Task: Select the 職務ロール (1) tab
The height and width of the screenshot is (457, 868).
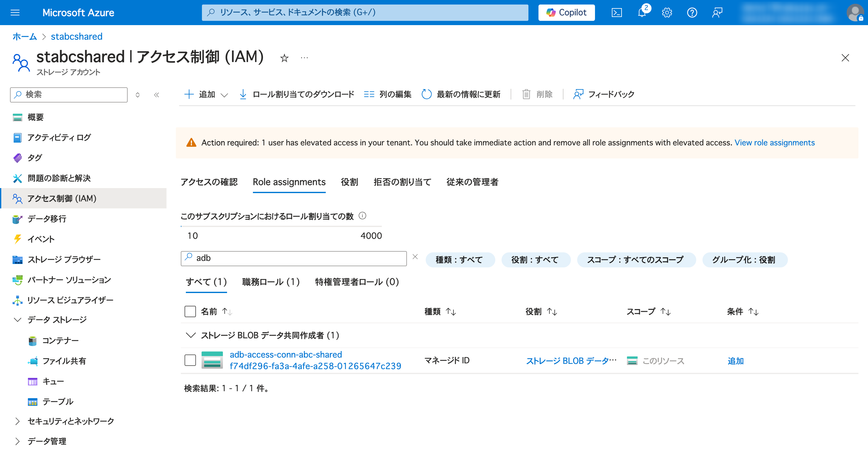Action: click(x=270, y=282)
